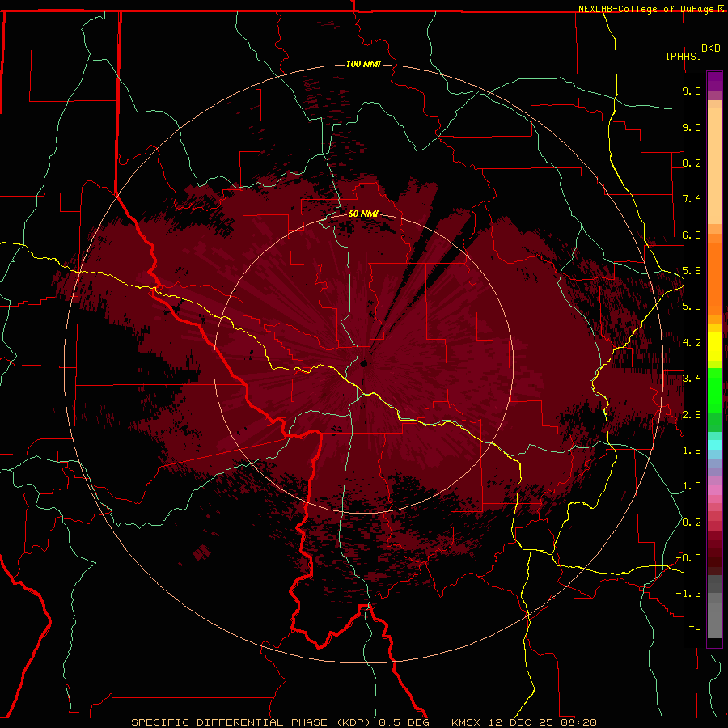
Task: Click the 100 NMI range ring label
Action: tap(363, 64)
